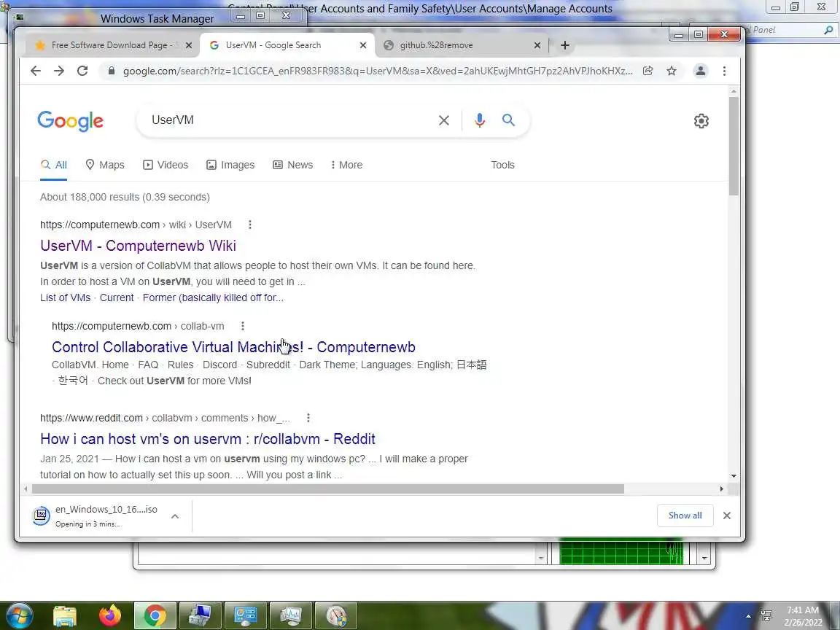This screenshot has width=840, height=630.
Task: Open Google quick settings gear
Action: [701, 121]
